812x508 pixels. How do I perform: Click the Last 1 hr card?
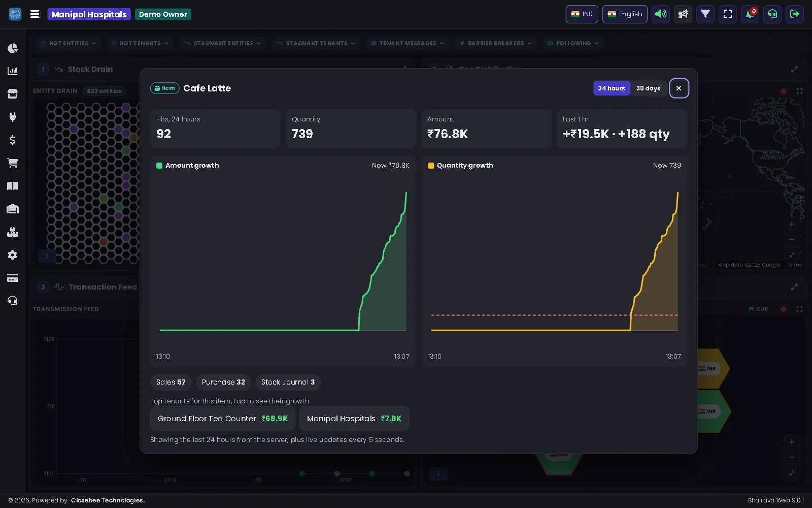(x=622, y=129)
